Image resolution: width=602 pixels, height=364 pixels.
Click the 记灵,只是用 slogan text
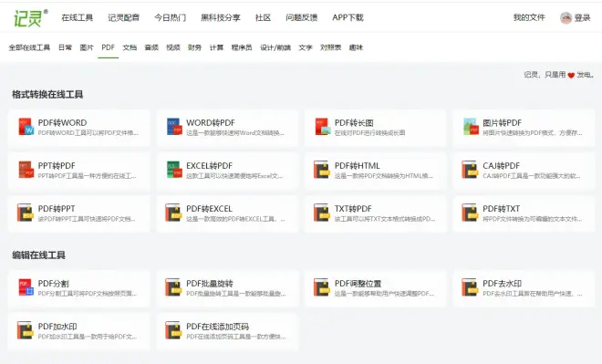[545, 75]
